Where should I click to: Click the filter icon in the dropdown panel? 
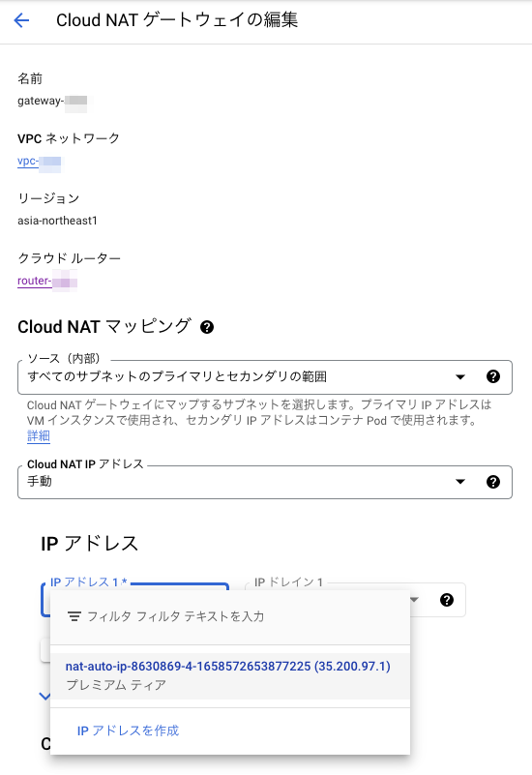[74, 617]
